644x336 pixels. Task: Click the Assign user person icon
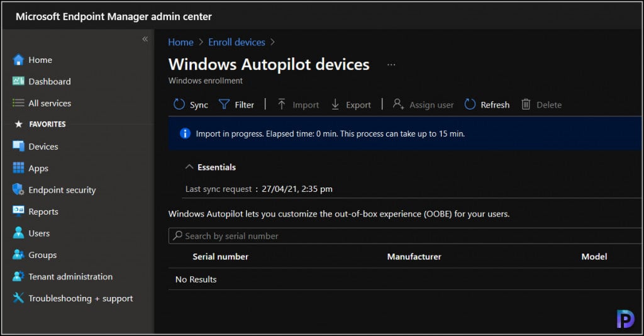pos(398,104)
